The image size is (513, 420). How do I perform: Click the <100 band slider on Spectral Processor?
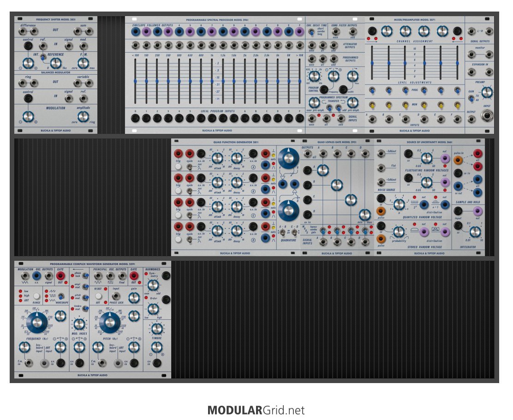click(x=135, y=81)
